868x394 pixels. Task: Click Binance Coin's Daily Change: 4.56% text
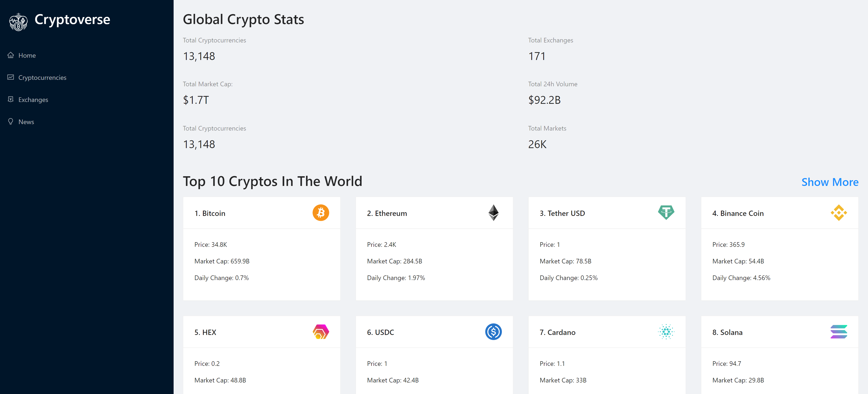click(741, 278)
